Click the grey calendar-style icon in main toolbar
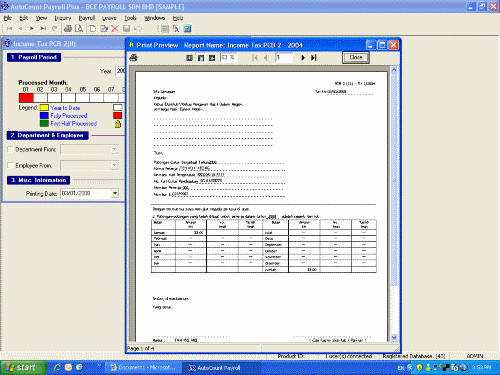The width and height of the screenshot is (500, 375). point(165,29)
